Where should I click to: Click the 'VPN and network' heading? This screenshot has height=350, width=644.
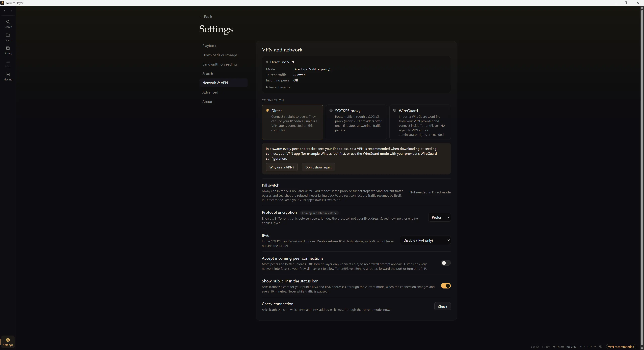tap(282, 50)
